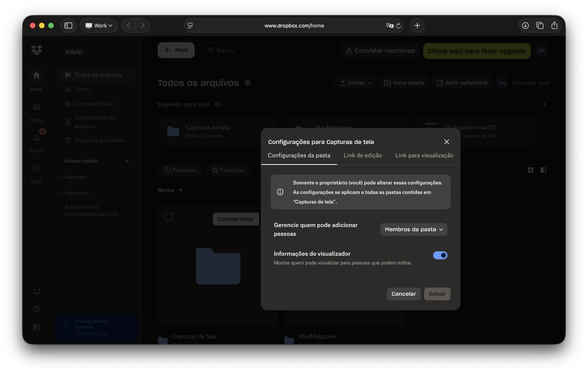Image resolution: width=588 pixels, height=374 pixels.
Task: Open settings gear beside Todos os arquivos
Action: tap(247, 83)
